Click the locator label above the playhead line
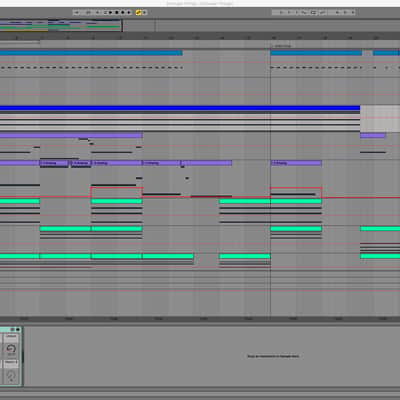Viewport: 400px width, 400px height. (x=282, y=46)
